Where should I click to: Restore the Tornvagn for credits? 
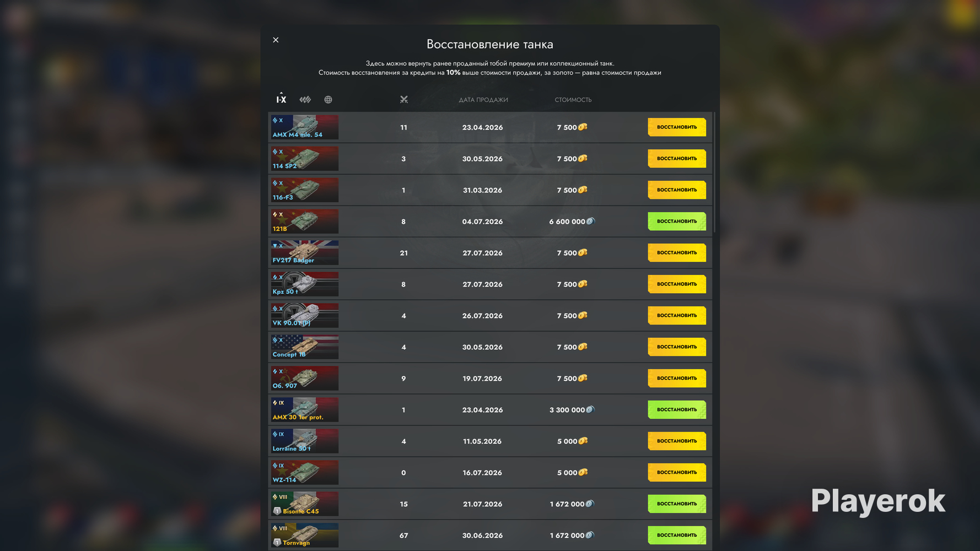coord(677,536)
